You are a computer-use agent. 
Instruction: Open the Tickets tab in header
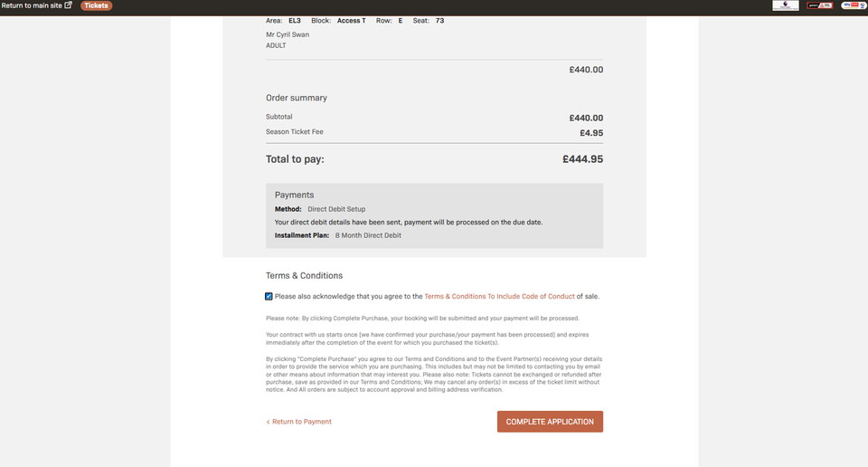click(x=97, y=5)
